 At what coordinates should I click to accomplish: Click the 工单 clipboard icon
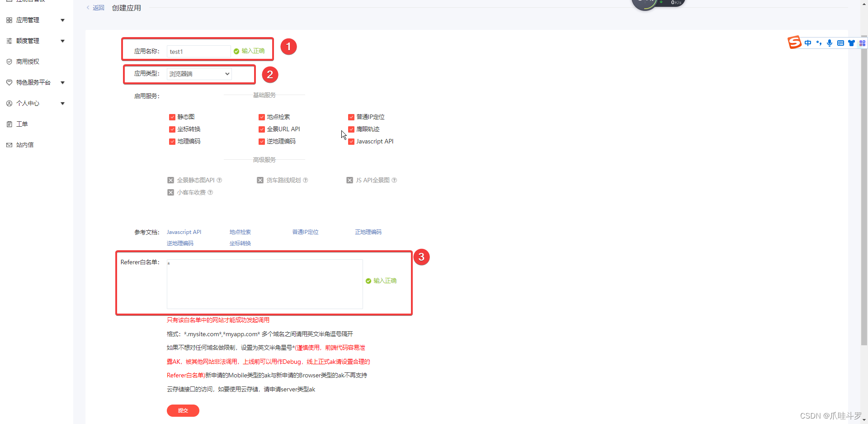9,124
